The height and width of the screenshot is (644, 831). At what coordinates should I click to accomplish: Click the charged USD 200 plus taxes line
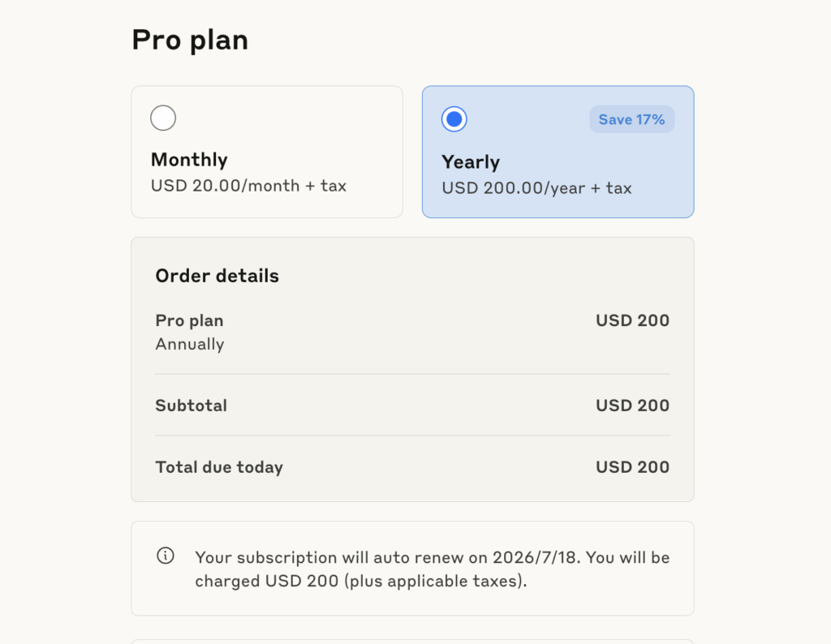(x=361, y=582)
